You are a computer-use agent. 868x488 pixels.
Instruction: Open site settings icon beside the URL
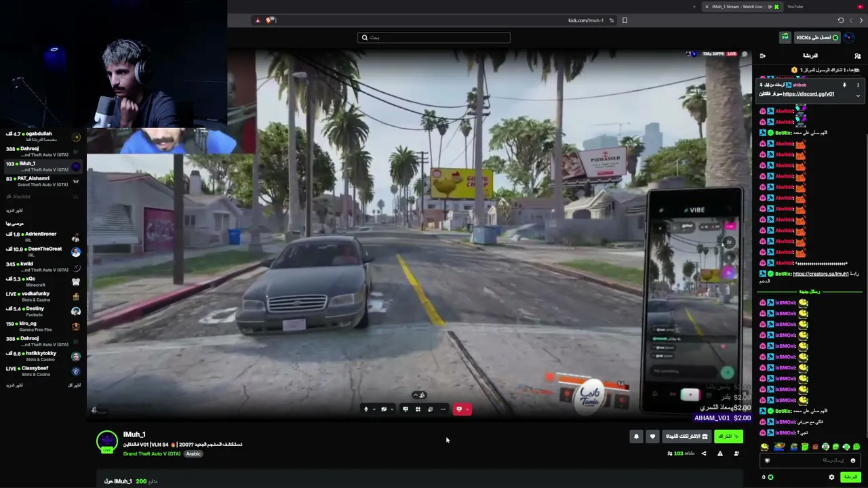[612, 20]
